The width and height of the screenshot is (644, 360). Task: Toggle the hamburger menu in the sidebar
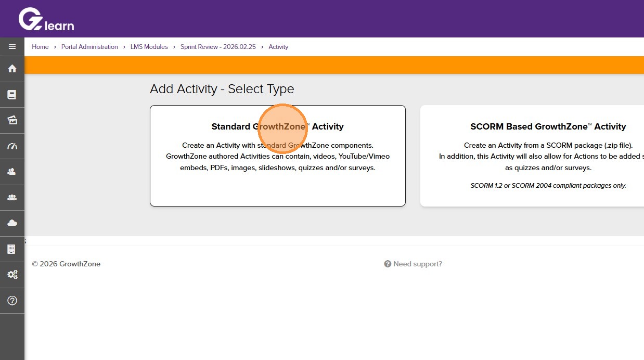click(x=12, y=47)
